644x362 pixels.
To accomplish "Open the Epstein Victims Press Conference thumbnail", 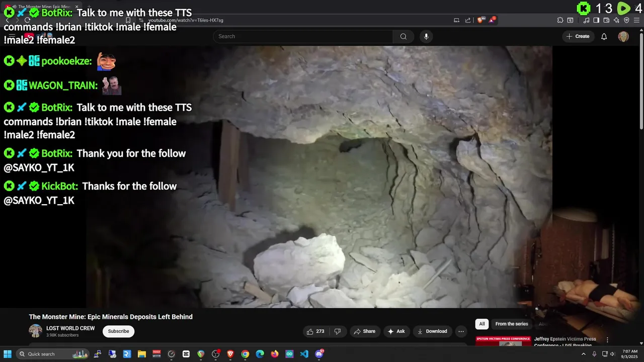I will tap(503, 341).
